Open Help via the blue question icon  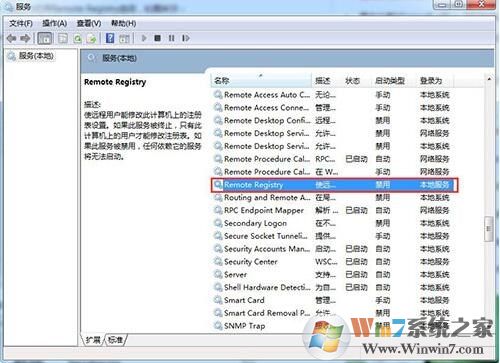110,38
